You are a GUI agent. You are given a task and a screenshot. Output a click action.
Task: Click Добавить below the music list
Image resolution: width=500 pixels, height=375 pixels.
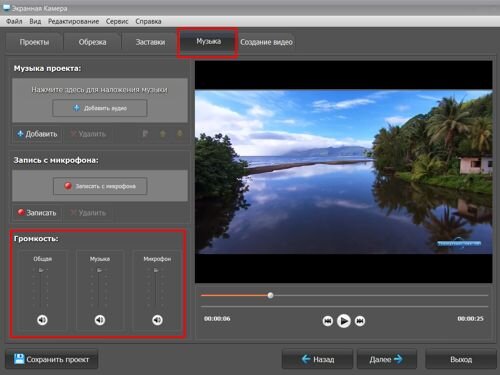click(x=37, y=134)
